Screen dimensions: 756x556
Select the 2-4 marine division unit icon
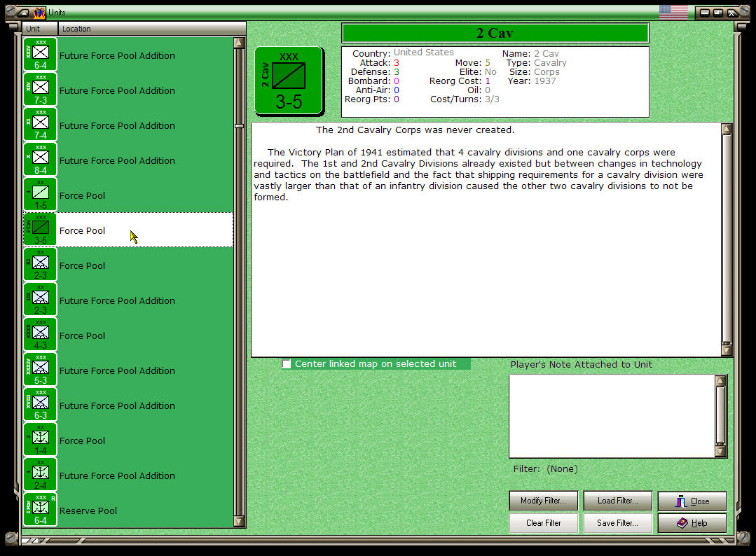[40, 475]
